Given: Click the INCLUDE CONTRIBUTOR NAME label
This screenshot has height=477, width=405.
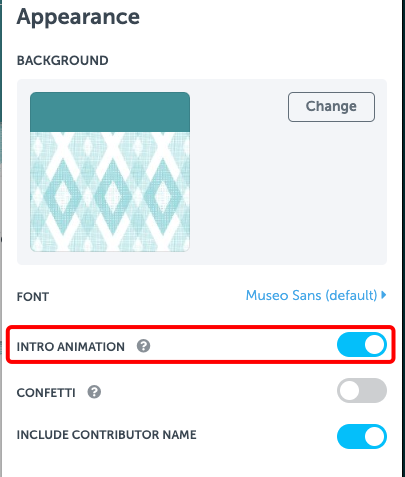Looking at the screenshot, I should (x=107, y=435).
